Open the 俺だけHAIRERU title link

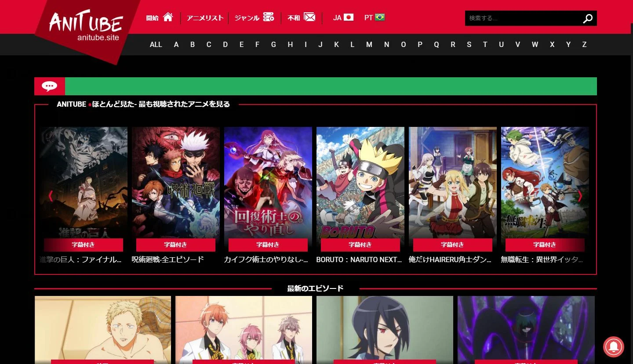coord(450,259)
